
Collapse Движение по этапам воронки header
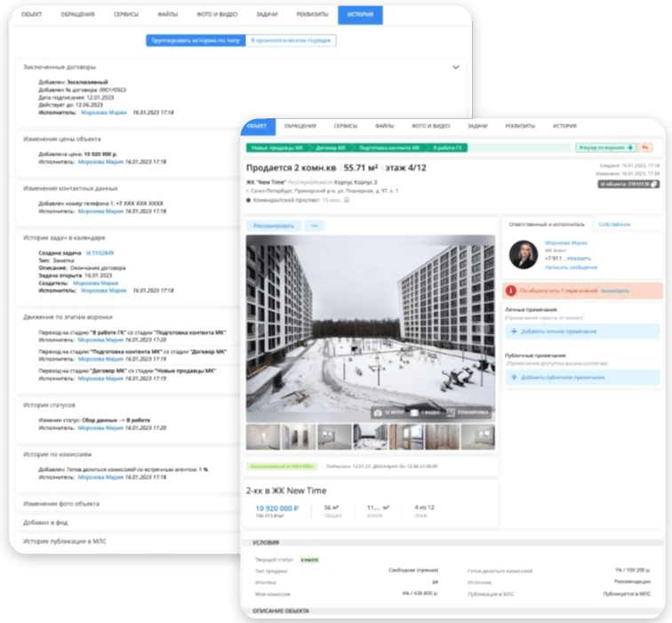coord(68,316)
